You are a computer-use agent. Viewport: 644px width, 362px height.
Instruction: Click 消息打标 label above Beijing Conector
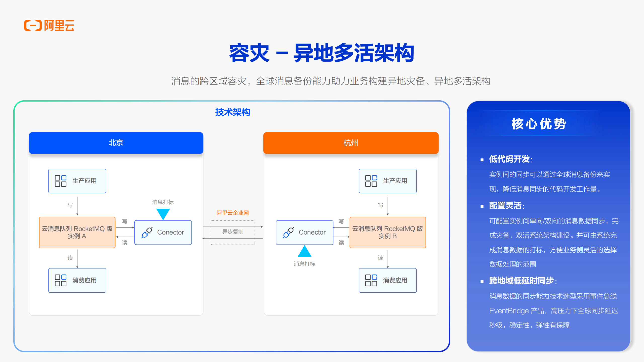163,202
